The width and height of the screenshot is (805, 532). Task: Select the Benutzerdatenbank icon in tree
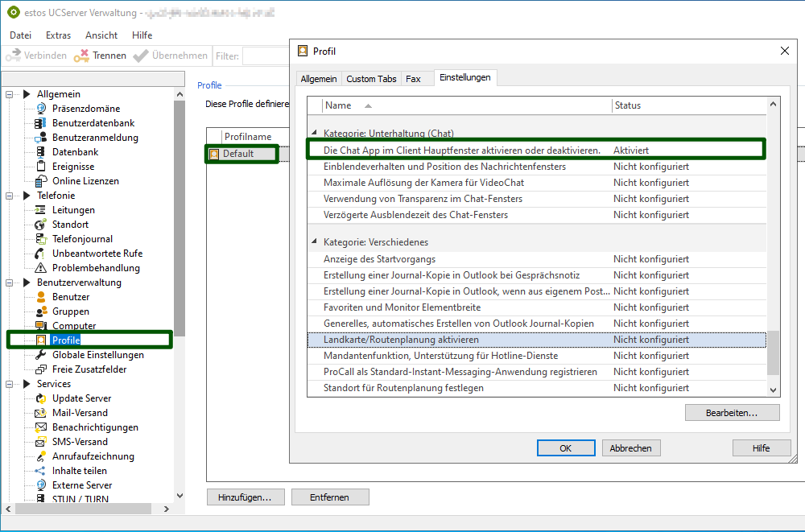41,123
